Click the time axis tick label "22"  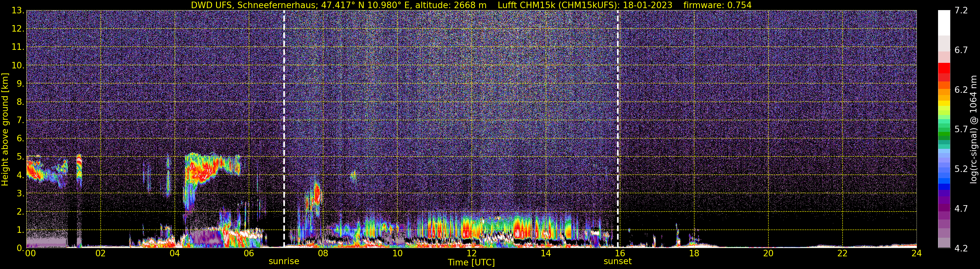[x=842, y=253]
